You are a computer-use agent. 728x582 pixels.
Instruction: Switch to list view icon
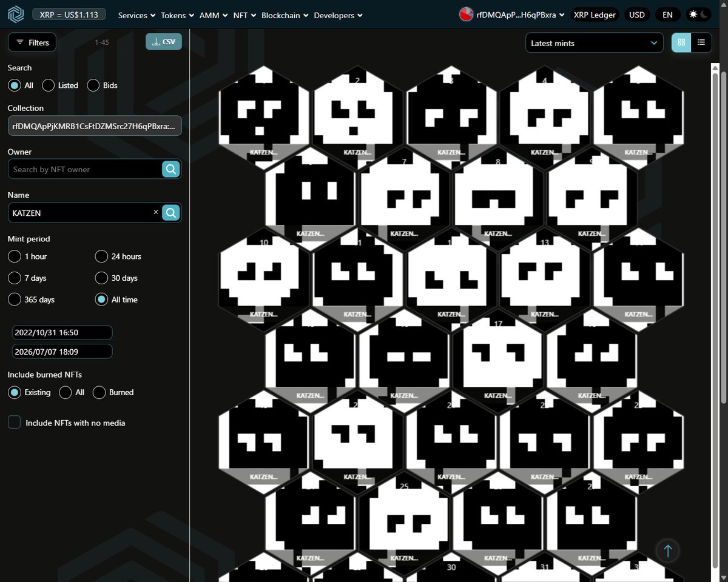tap(701, 42)
